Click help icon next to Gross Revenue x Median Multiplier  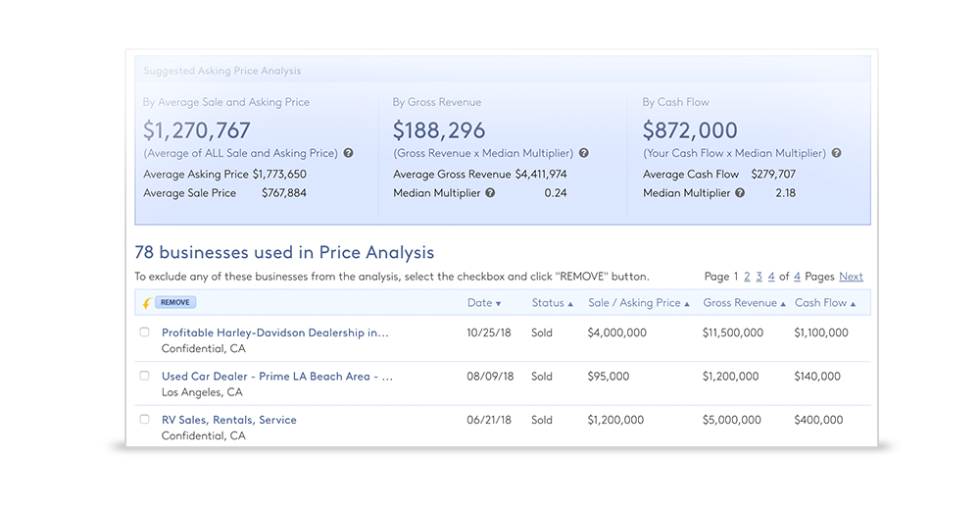pyautogui.click(x=584, y=153)
